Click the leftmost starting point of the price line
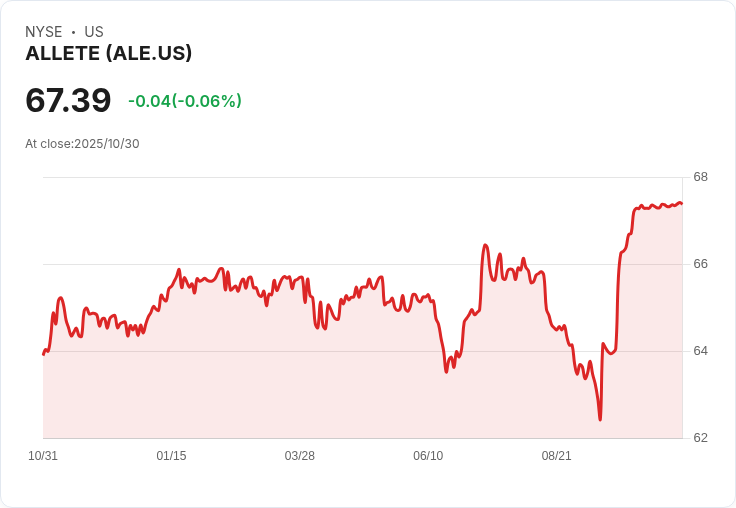 pos(44,354)
